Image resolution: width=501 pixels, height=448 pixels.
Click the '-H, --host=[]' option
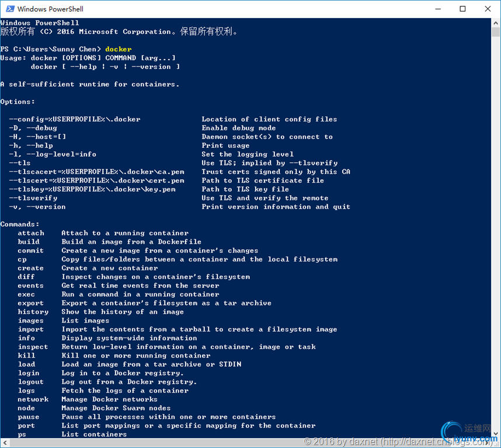[37, 136]
